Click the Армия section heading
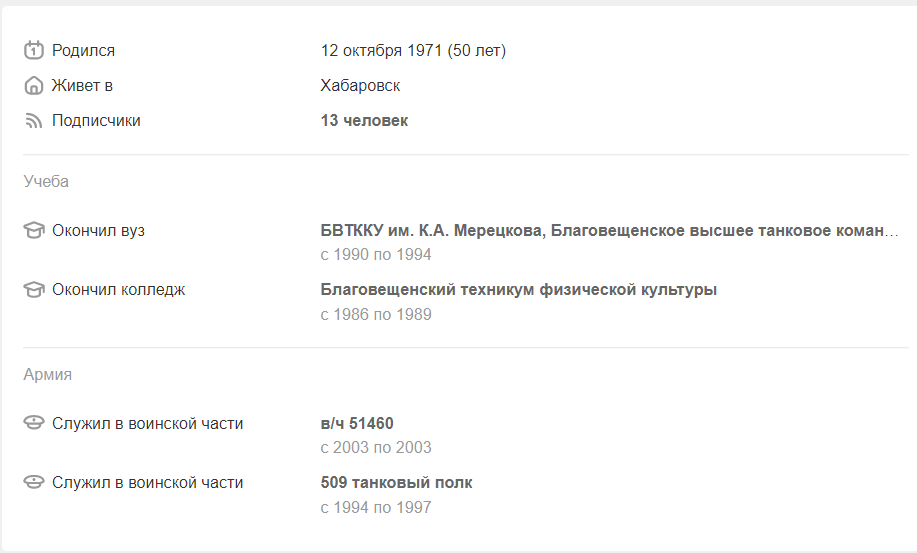The height and width of the screenshot is (553, 917). pyautogui.click(x=47, y=374)
